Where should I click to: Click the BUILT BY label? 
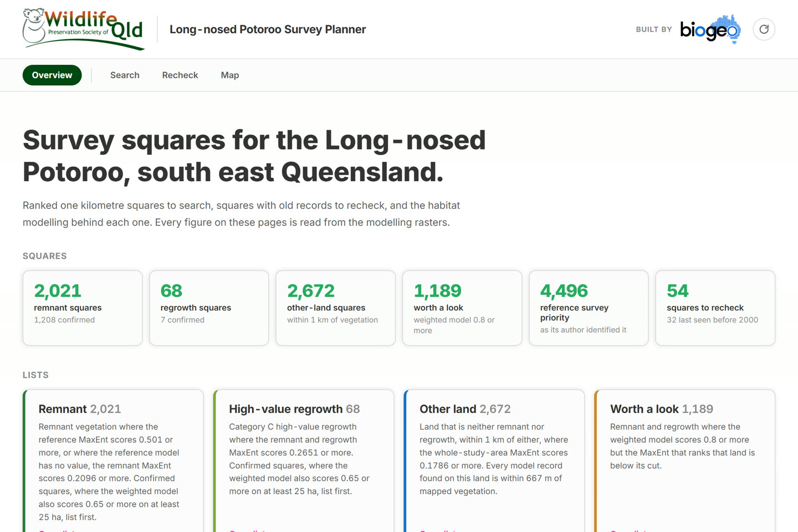[x=654, y=29]
